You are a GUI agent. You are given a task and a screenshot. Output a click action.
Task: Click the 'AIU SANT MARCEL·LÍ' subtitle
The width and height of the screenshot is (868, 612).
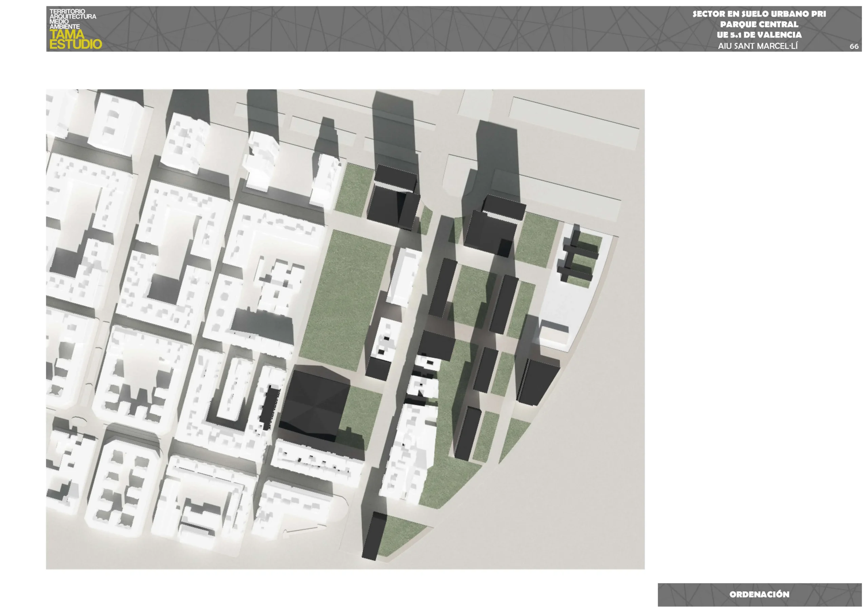pos(757,46)
